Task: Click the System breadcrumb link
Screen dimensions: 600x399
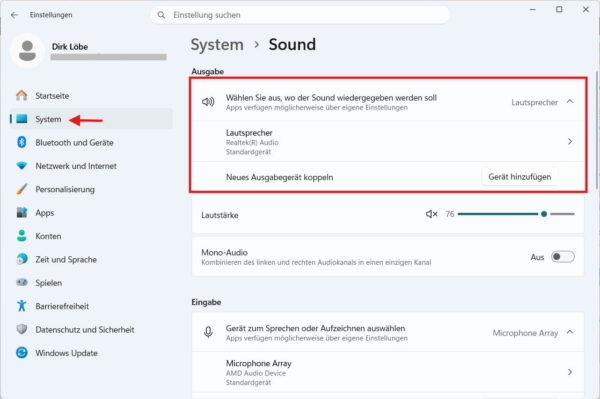Action: click(x=217, y=45)
